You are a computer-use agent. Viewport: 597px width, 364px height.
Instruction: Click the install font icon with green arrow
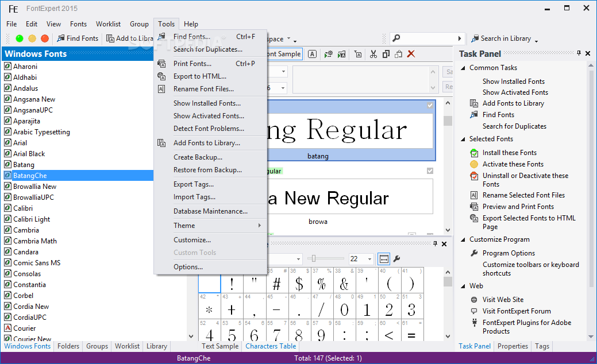tap(341, 54)
